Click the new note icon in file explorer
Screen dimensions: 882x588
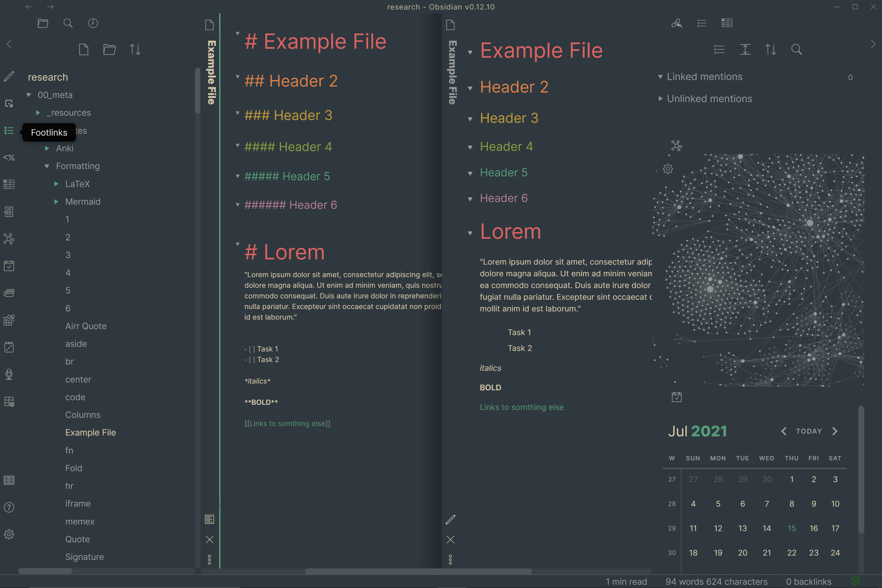pos(84,50)
